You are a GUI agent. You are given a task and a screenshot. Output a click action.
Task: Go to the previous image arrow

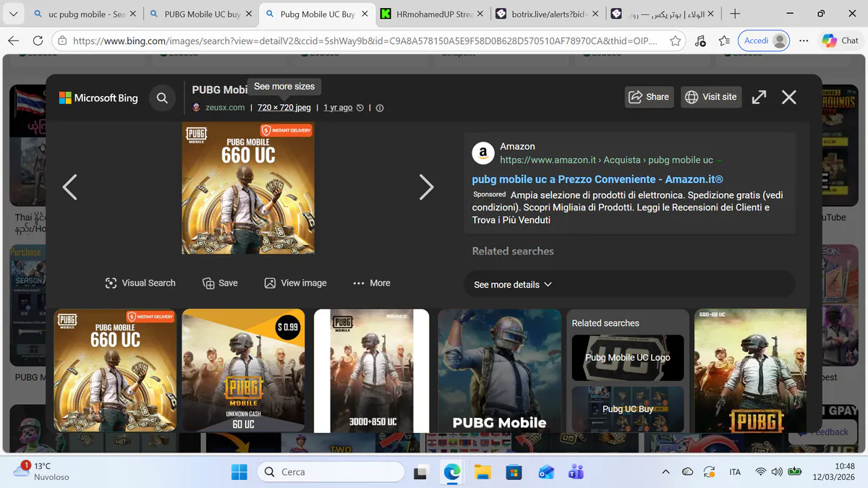point(69,187)
